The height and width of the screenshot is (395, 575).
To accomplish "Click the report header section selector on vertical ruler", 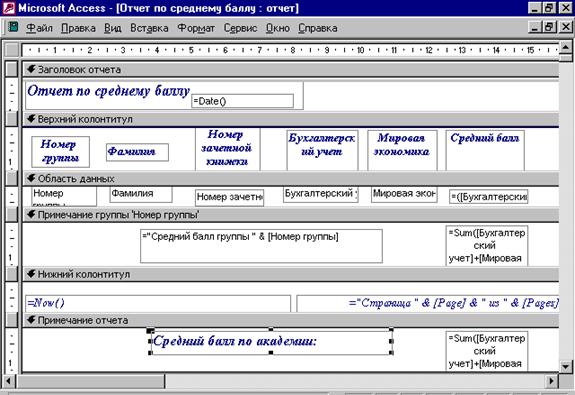I will (12, 69).
